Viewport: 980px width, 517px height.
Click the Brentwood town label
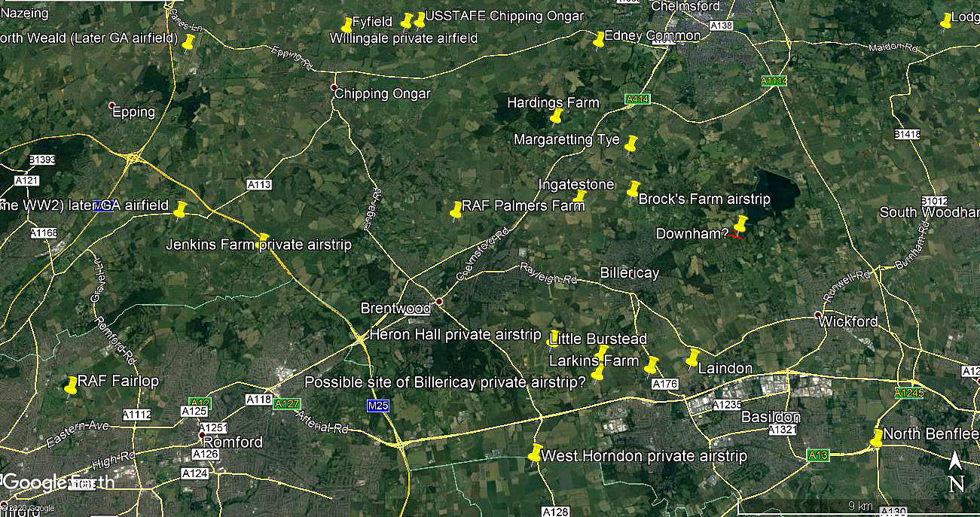pyautogui.click(x=395, y=309)
